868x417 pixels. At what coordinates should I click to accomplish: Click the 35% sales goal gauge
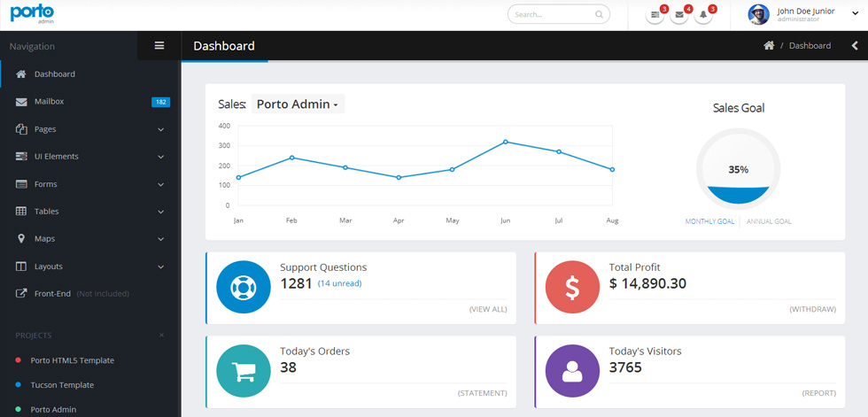738,170
